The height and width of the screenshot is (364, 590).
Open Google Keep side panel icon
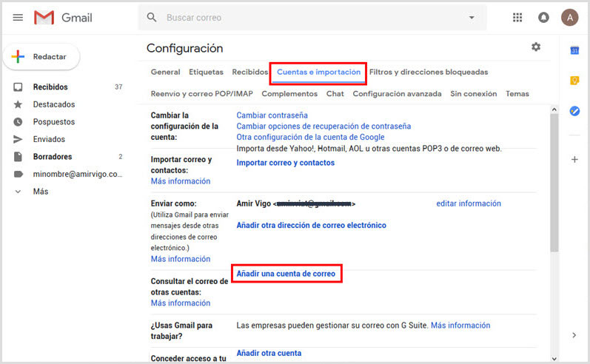click(x=574, y=81)
